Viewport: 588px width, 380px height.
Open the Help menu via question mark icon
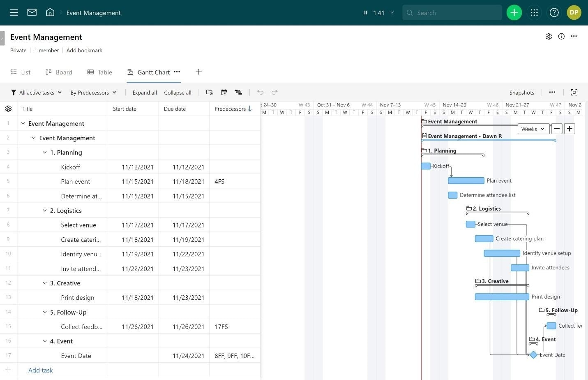point(554,12)
